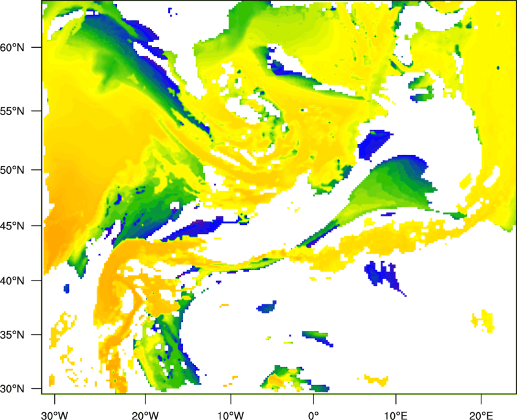Click the 60°N latitude label
The height and width of the screenshot is (420, 517).
[12, 47]
